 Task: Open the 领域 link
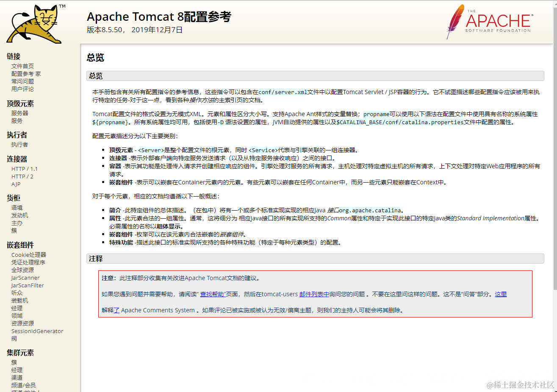pyautogui.click(x=17, y=316)
